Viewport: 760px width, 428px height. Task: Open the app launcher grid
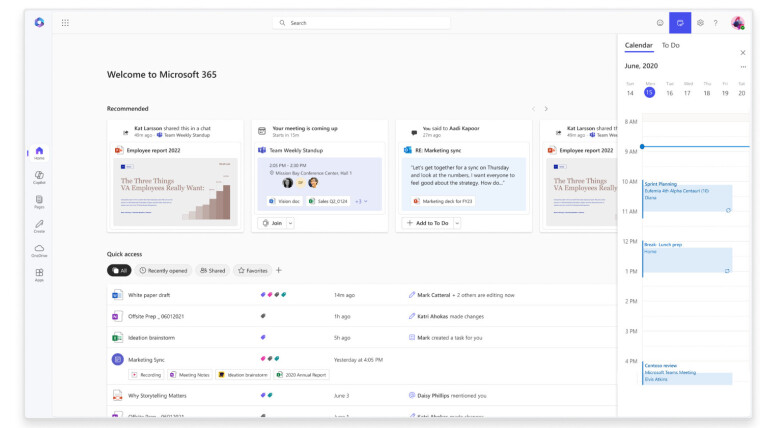(65, 23)
